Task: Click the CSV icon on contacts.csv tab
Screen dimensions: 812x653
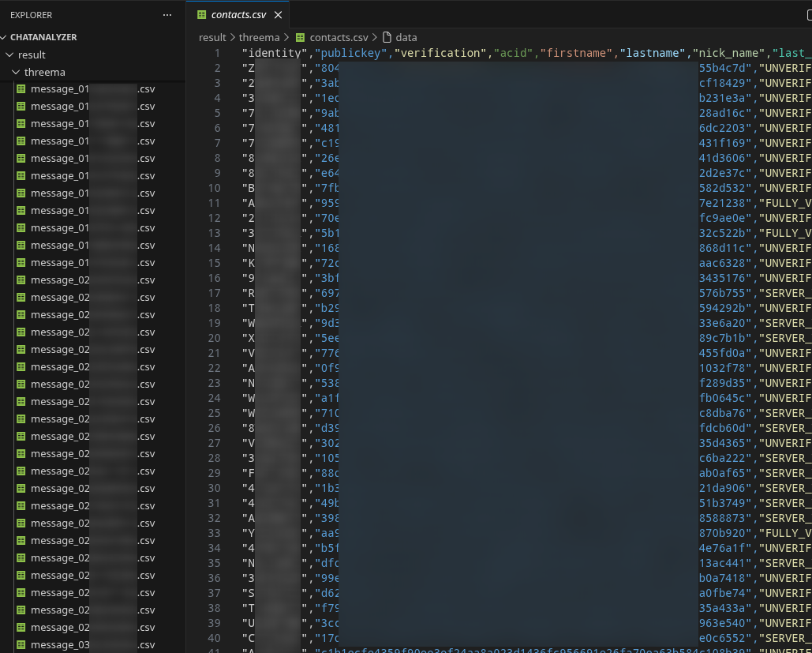Action: pyautogui.click(x=201, y=14)
